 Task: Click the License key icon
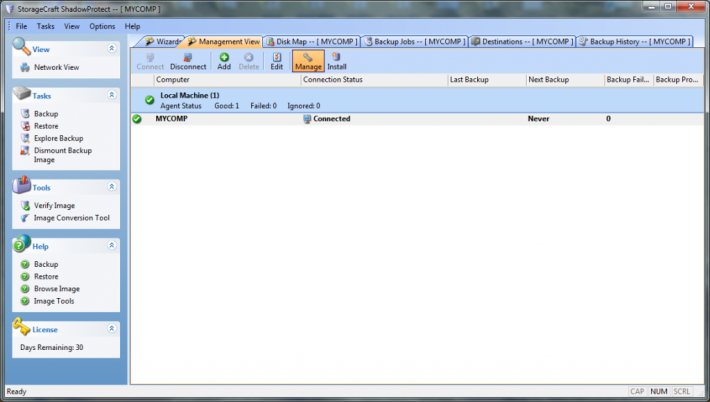pyautogui.click(x=21, y=326)
